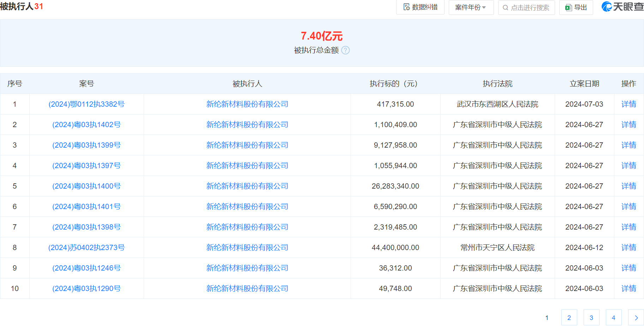Screen dimensions: 644x326
Task: Open case (2024)鄂0112执3382号 link
Action: click(87, 104)
